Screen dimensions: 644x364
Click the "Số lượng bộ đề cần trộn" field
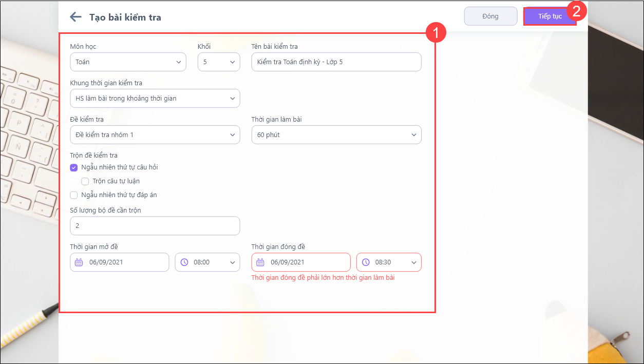click(155, 226)
